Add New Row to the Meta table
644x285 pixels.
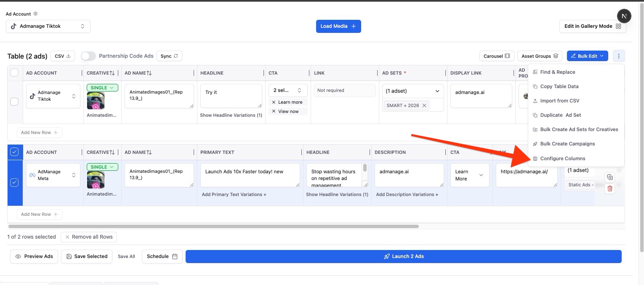coord(40,214)
